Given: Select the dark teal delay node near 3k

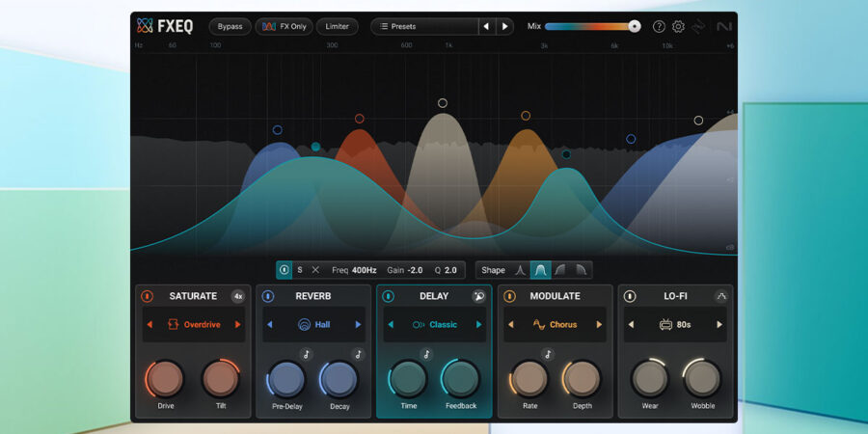Looking at the screenshot, I should (566, 154).
